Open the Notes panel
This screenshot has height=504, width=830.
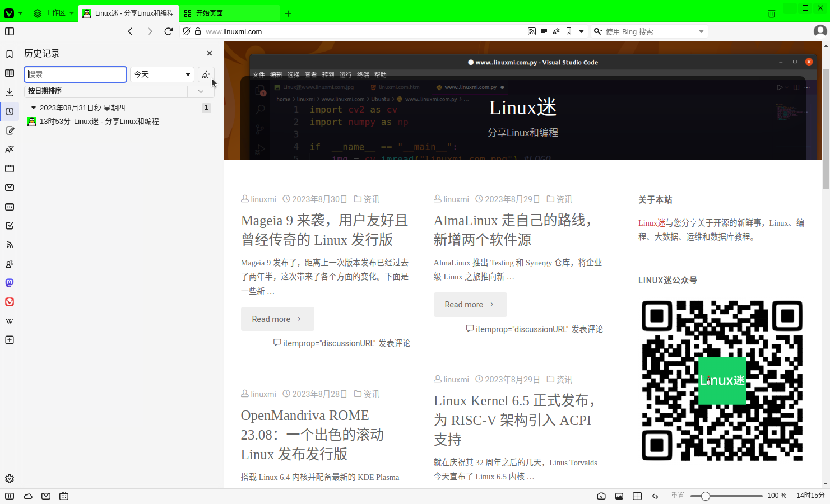[10, 130]
